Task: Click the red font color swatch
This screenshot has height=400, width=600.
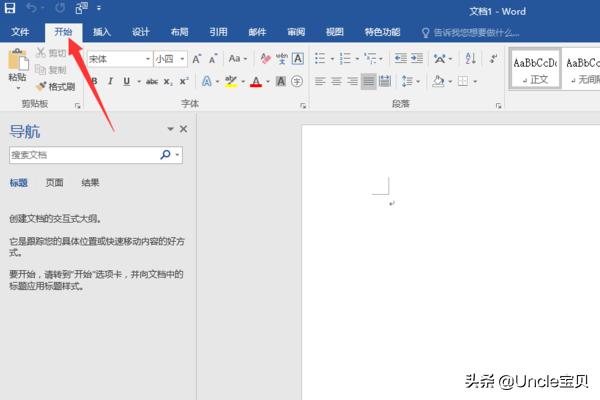Action: pos(256,82)
